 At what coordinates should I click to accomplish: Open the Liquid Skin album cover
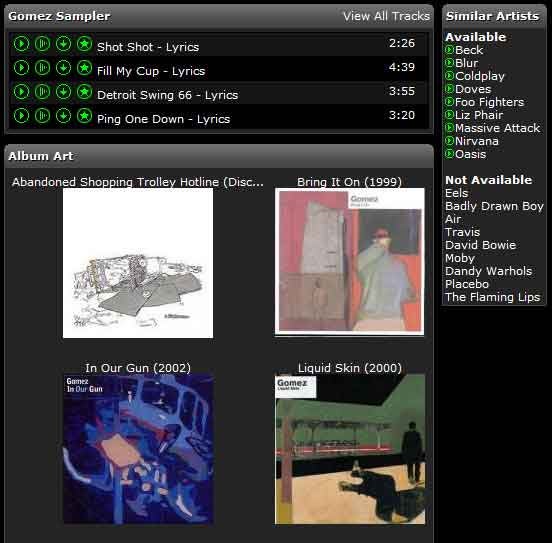coord(350,449)
